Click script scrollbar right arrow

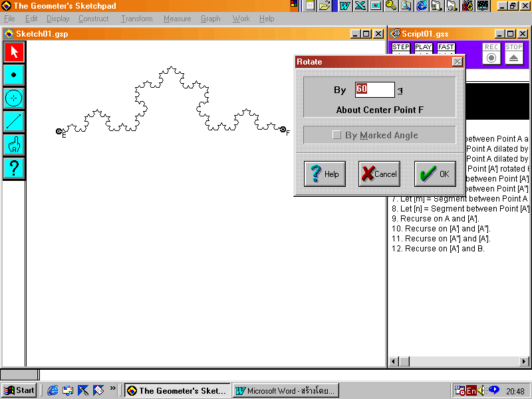click(524, 362)
